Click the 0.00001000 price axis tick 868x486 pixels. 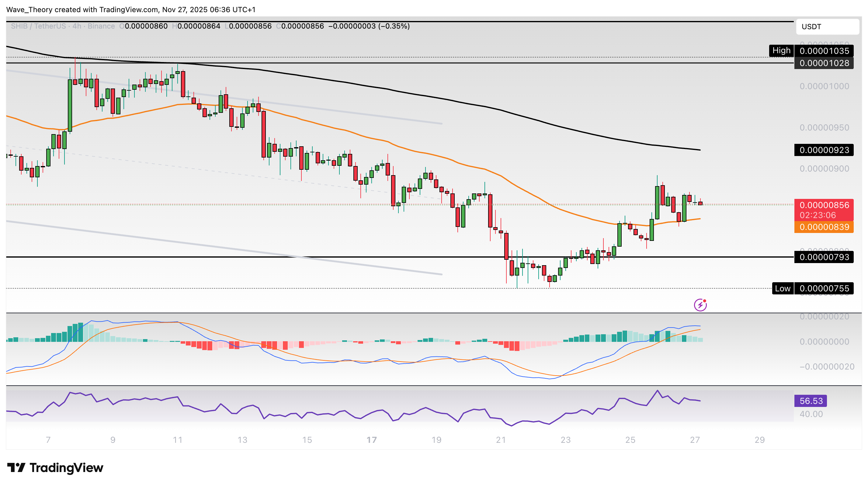pyautogui.click(x=824, y=86)
